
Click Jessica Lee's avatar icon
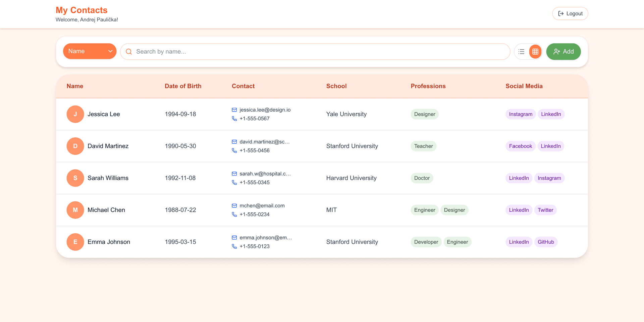click(75, 114)
